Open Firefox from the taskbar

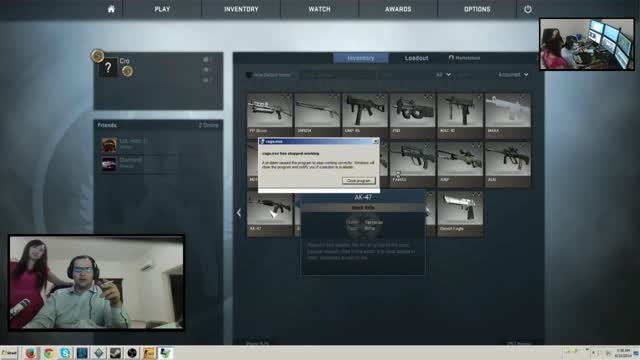pos(31,353)
